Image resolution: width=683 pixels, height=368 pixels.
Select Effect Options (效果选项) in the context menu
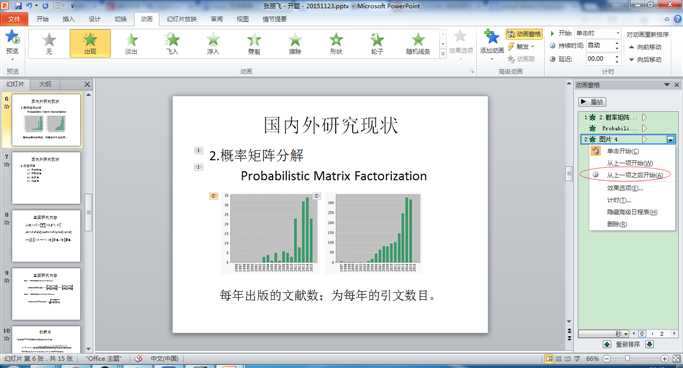(x=625, y=188)
